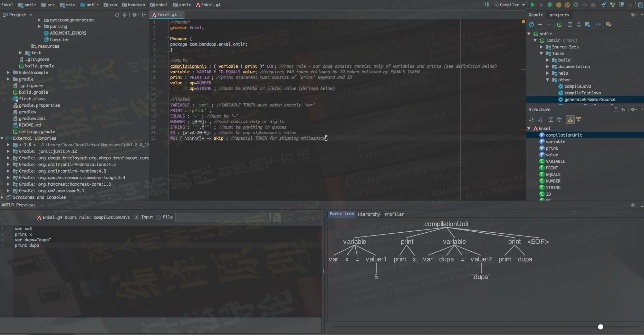Switch to the Parse tree tab
Image resolution: width=644 pixels, height=335 pixels.
342,214
